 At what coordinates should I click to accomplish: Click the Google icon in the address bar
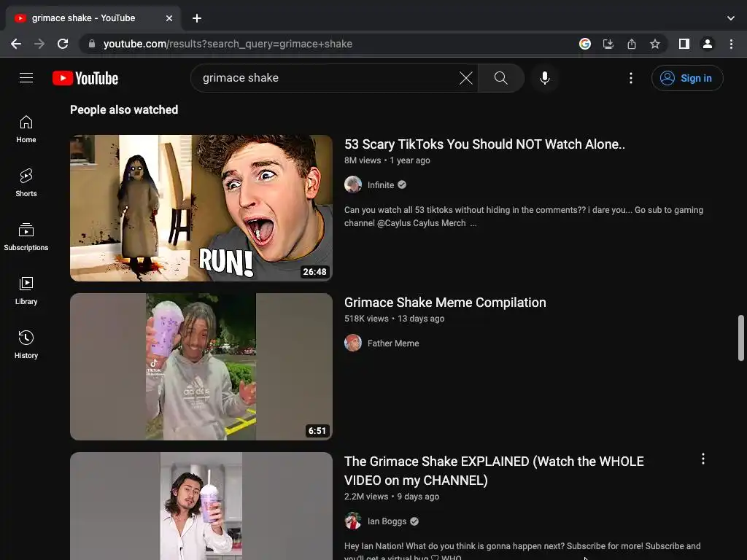point(585,44)
